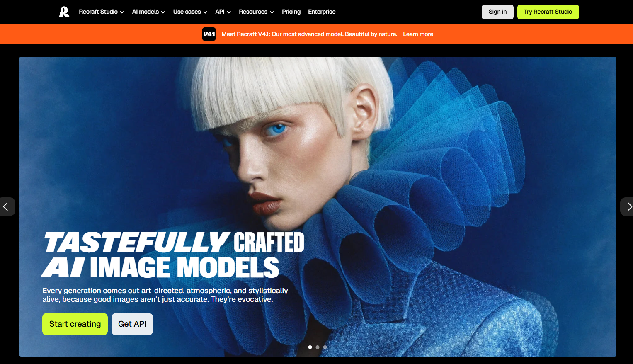
Task: Click the 'Every generation comes out art-directed' paragraph
Action: (x=165, y=295)
